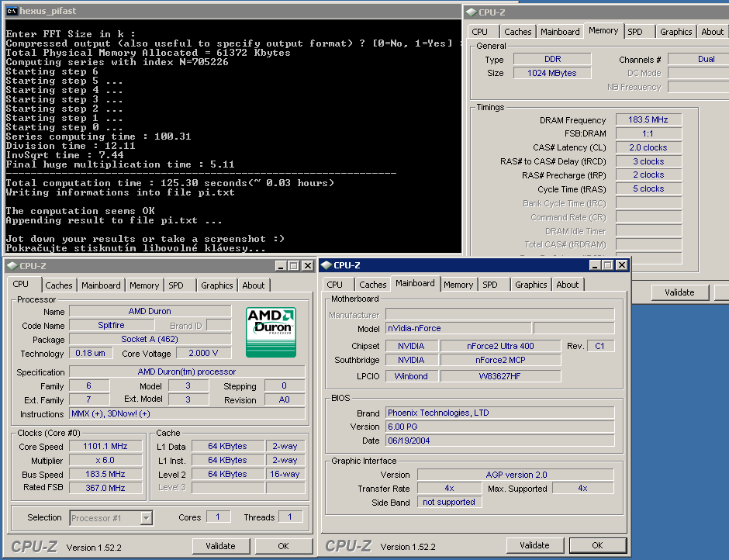This screenshot has height=560, width=729.
Task: Click the AMD Duron processor logo
Action: pyautogui.click(x=271, y=332)
